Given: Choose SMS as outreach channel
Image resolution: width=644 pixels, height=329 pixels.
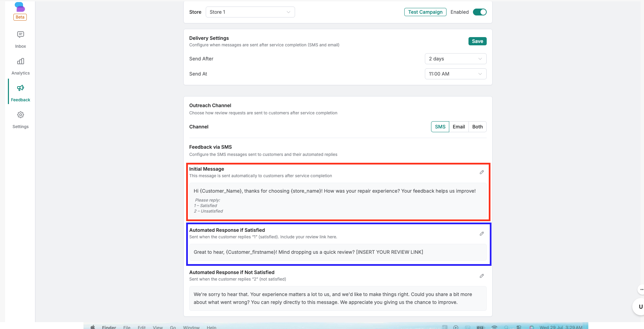Looking at the screenshot, I should pos(440,127).
